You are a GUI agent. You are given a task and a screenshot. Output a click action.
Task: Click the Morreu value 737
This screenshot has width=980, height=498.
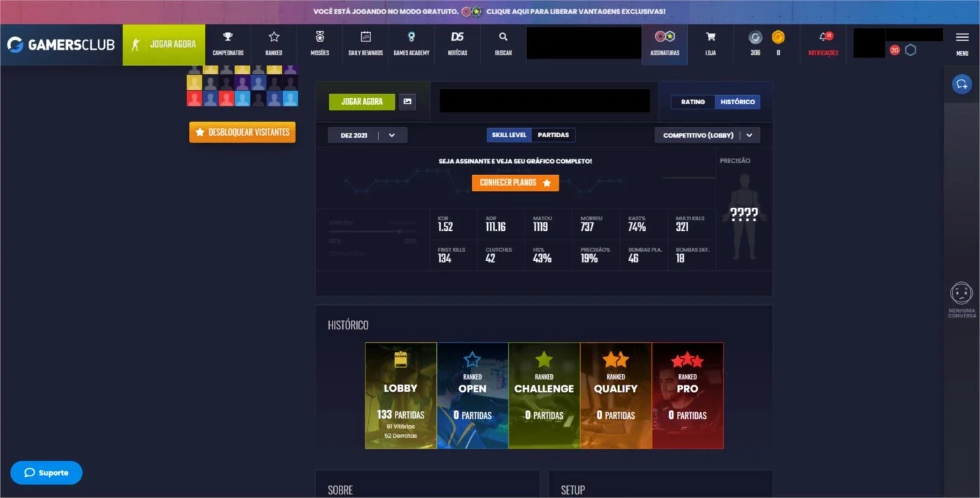[589, 227]
